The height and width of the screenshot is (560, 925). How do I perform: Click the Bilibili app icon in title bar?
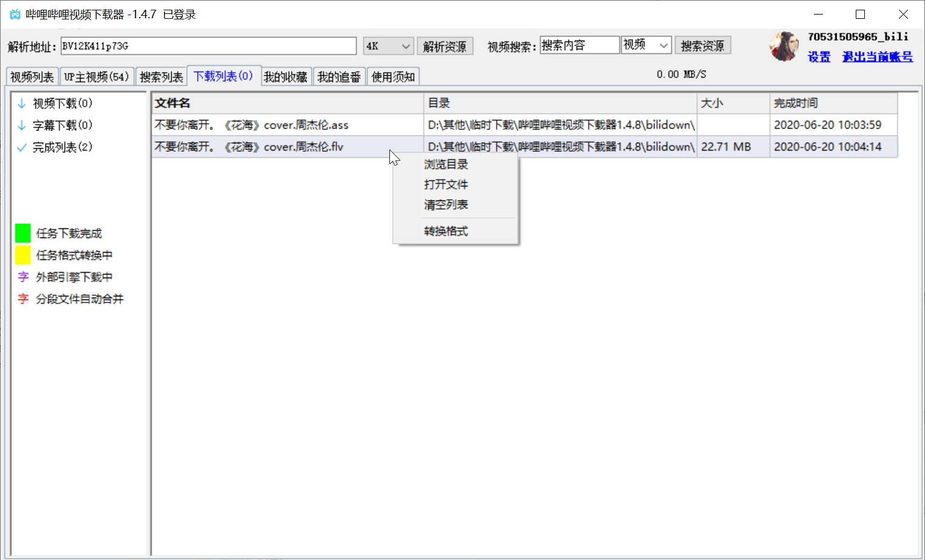(x=15, y=14)
